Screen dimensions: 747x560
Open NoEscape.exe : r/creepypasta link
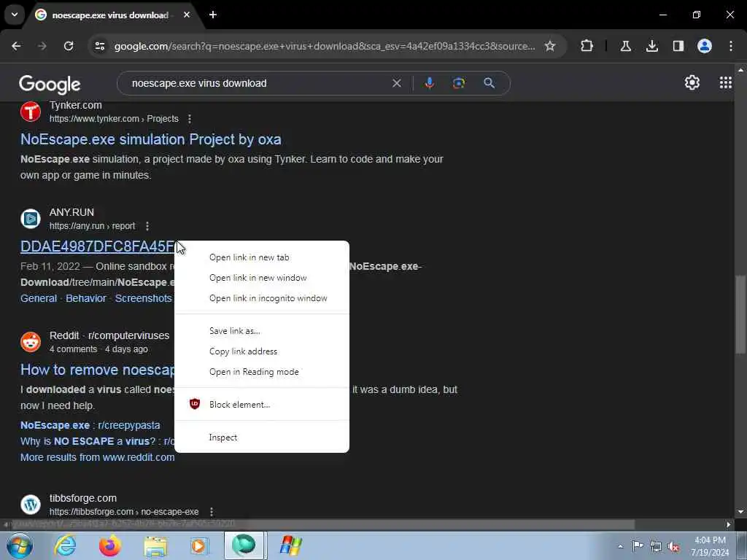[90, 425]
